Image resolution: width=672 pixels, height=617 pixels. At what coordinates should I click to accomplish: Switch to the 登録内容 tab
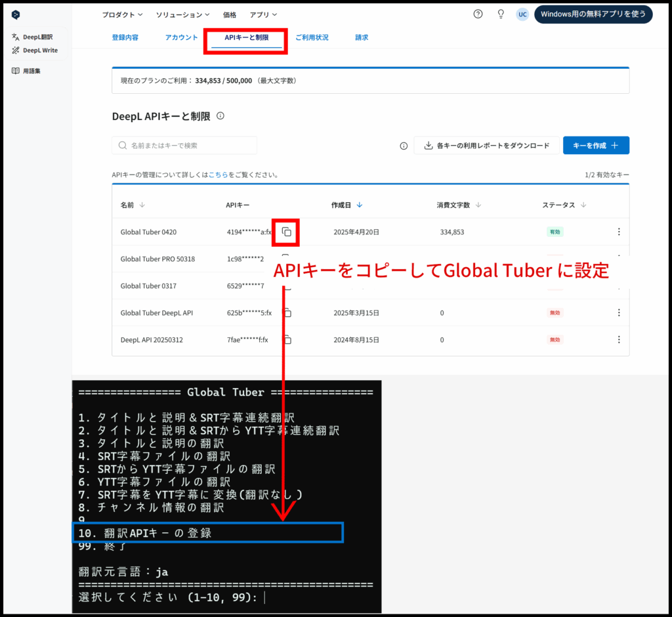click(125, 37)
